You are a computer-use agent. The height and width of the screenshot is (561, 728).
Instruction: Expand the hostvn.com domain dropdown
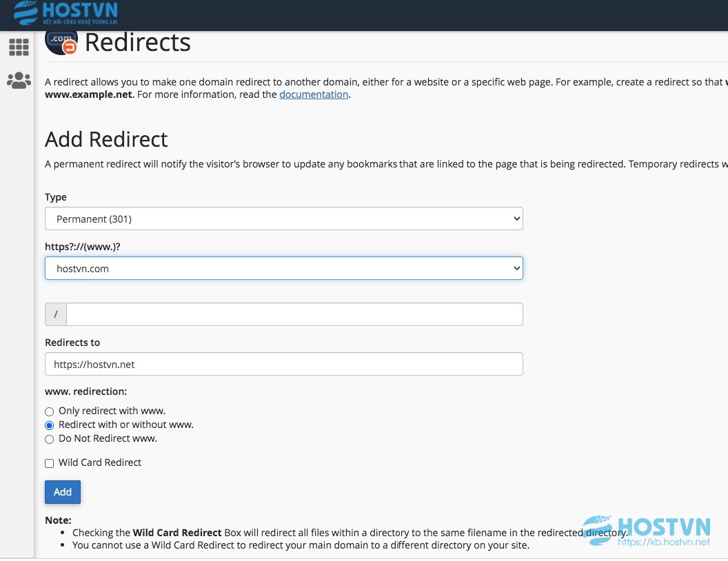point(283,269)
